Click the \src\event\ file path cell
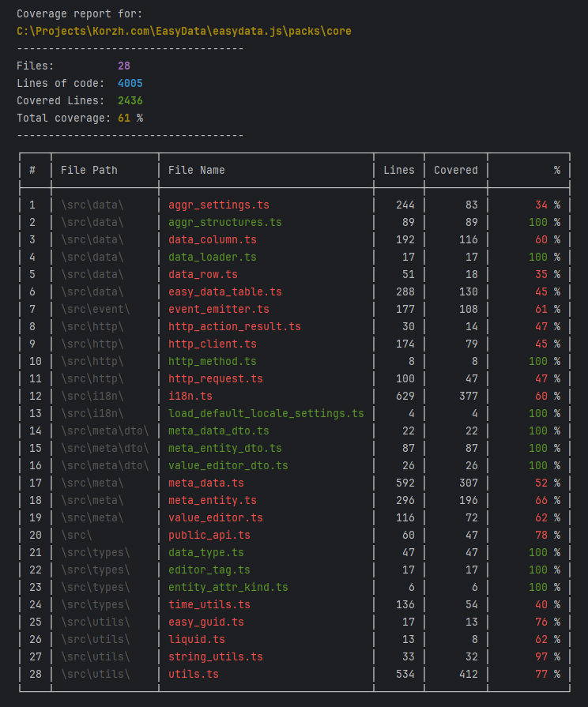This screenshot has width=588, height=707. [x=96, y=309]
